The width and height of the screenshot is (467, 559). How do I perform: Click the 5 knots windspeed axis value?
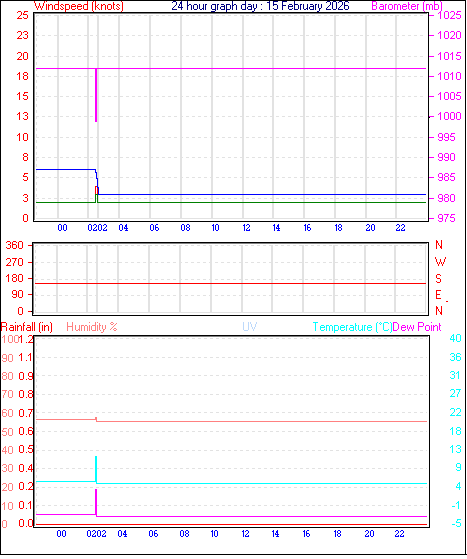coord(25,177)
